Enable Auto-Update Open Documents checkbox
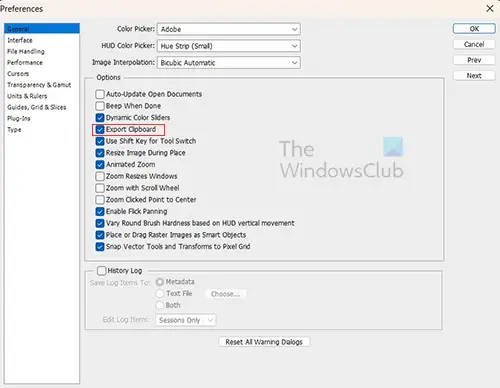500x388 pixels. (x=100, y=94)
